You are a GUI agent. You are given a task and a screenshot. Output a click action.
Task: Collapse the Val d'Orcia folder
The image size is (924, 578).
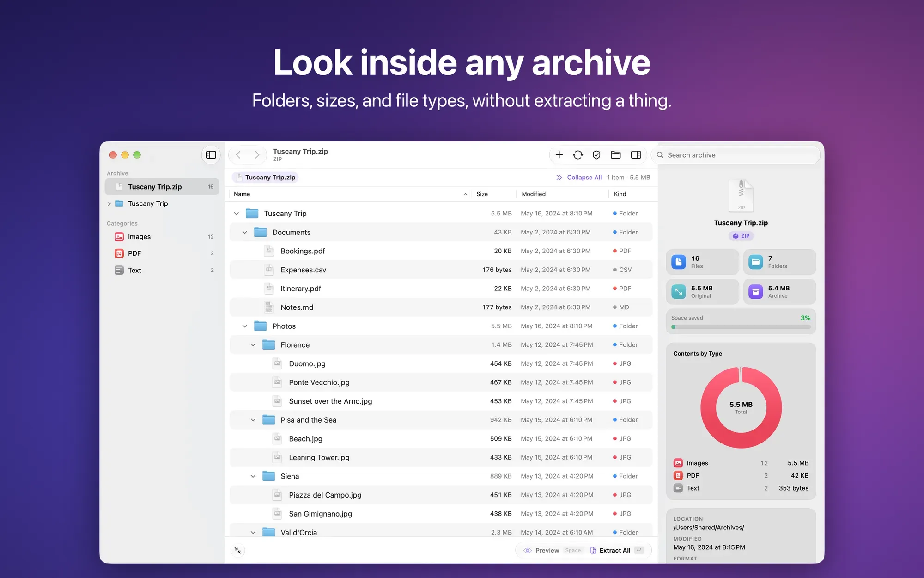point(253,533)
